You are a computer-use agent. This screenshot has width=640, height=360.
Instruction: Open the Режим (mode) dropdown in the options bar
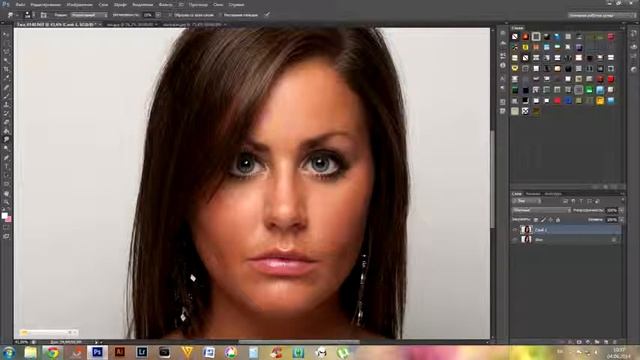(89, 15)
